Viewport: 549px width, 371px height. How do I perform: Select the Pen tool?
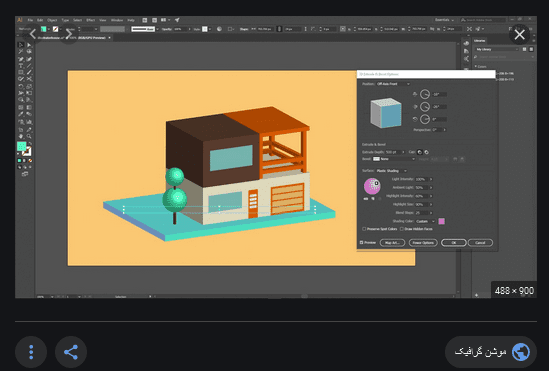point(21,59)
